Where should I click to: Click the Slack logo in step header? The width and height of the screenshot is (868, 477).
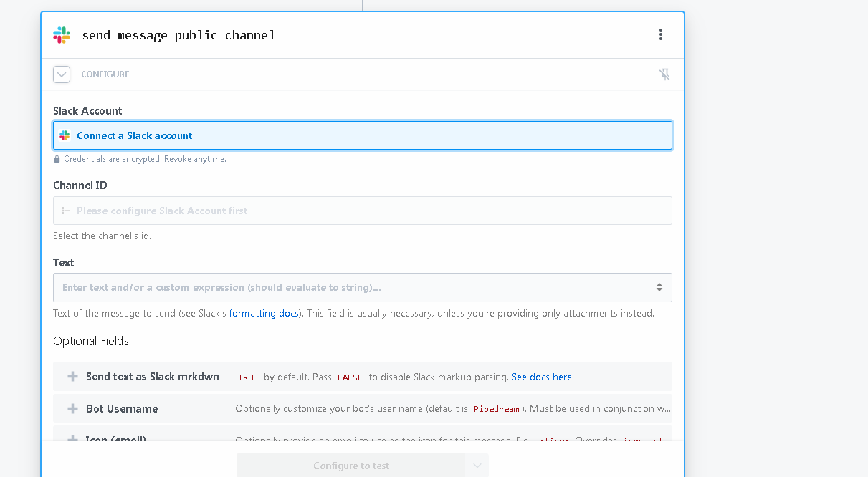(x=62, y=35)
